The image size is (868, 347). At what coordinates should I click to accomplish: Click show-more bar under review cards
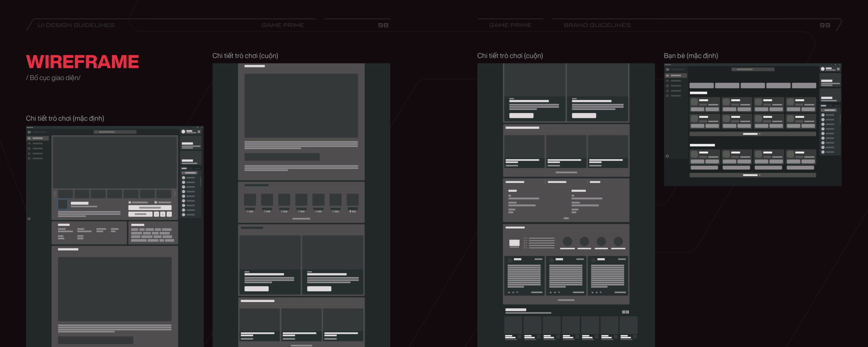566,300
